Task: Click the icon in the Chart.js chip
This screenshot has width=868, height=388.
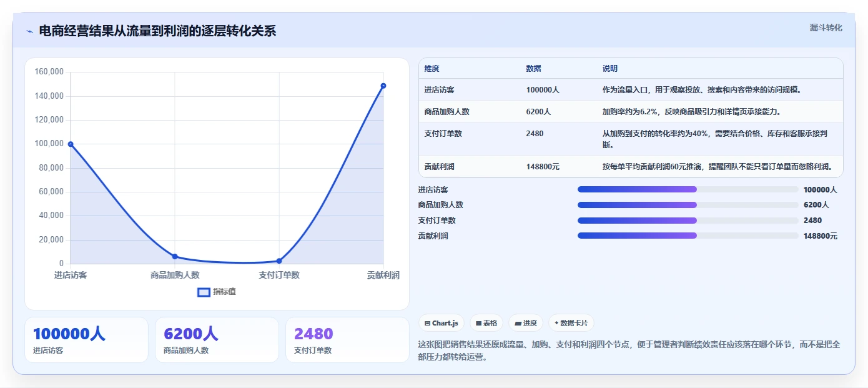Action: (x=427, y=324)
